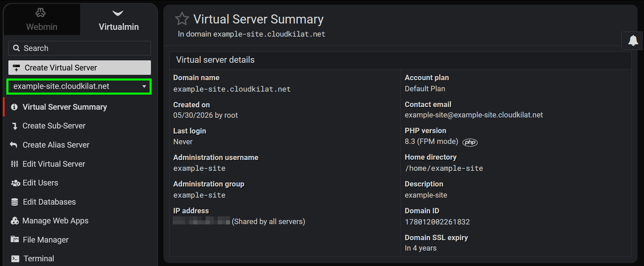This screenshot has height=266, width=644.
Task: Open Edit Virtual Server menu item
Action: coord(54,164)
